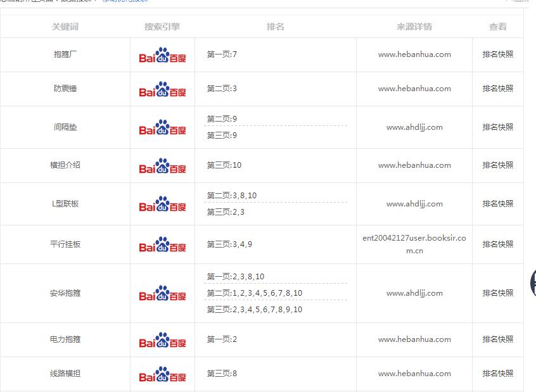Select the Baidu icon in the 间隔垫 row

pos(162,128)
